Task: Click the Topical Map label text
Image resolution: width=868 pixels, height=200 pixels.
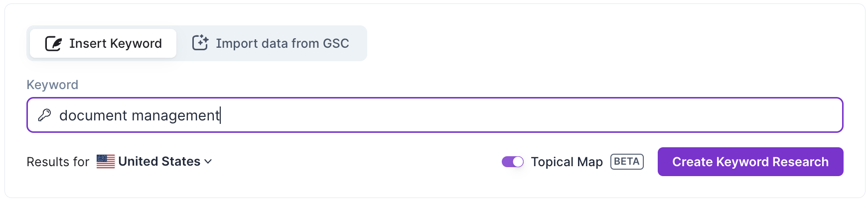Action: click(x=567, y=162)
